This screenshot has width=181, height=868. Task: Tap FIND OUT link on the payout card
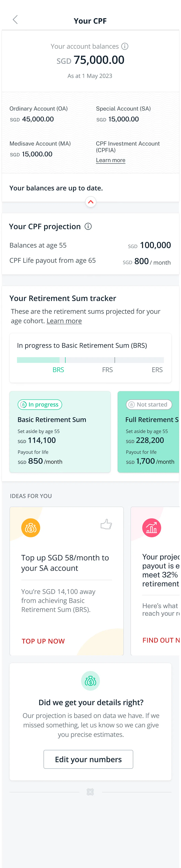pyautogui.click(x=161, y=640)
